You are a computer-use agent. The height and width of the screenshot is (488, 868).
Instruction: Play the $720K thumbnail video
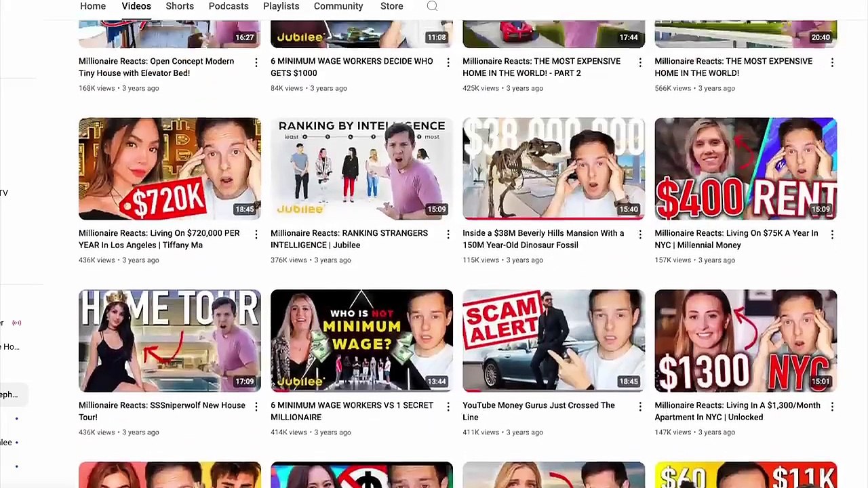[x=170, y=169]
